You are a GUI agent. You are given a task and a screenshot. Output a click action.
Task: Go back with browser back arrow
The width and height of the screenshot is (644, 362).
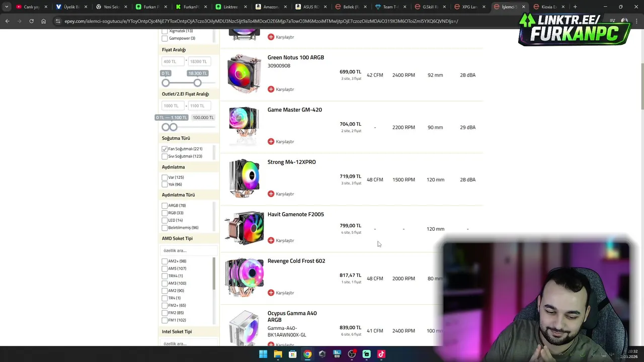[7, 21]
